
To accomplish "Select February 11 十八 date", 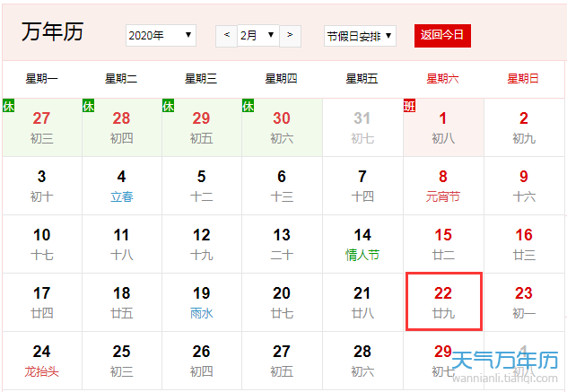I will pyautogui.click(x=122, y=244).
